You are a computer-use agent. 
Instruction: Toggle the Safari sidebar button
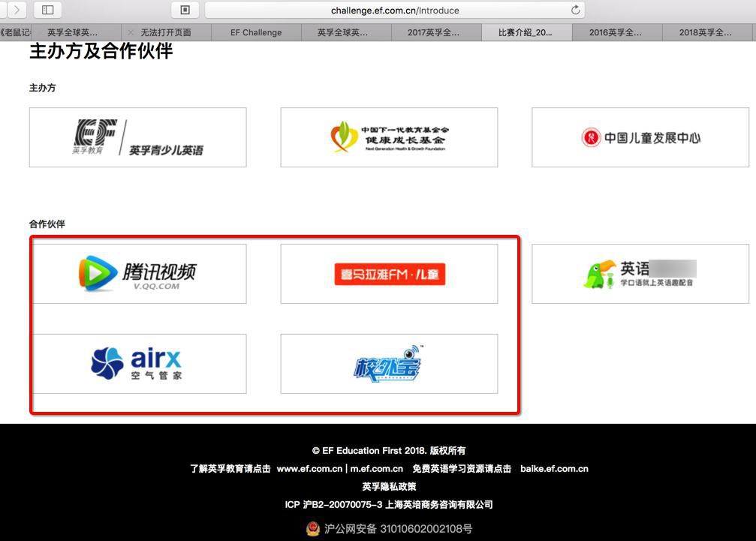tap(48, 10)
